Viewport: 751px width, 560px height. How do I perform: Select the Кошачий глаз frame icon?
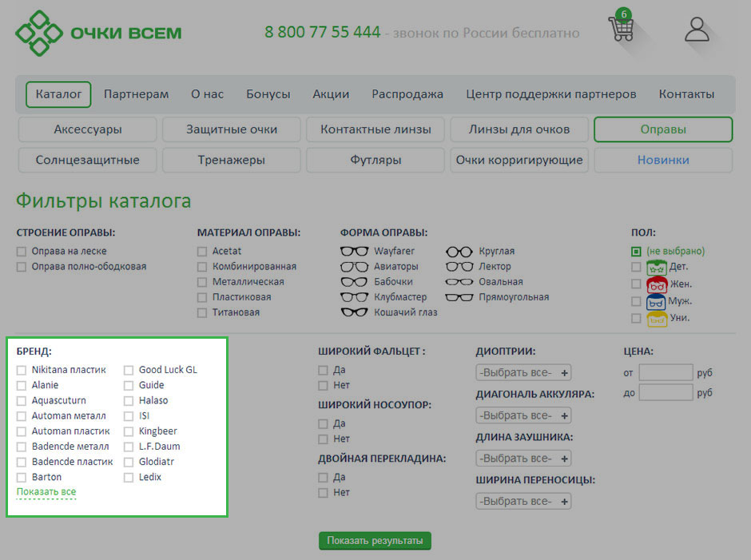[354, 312]
